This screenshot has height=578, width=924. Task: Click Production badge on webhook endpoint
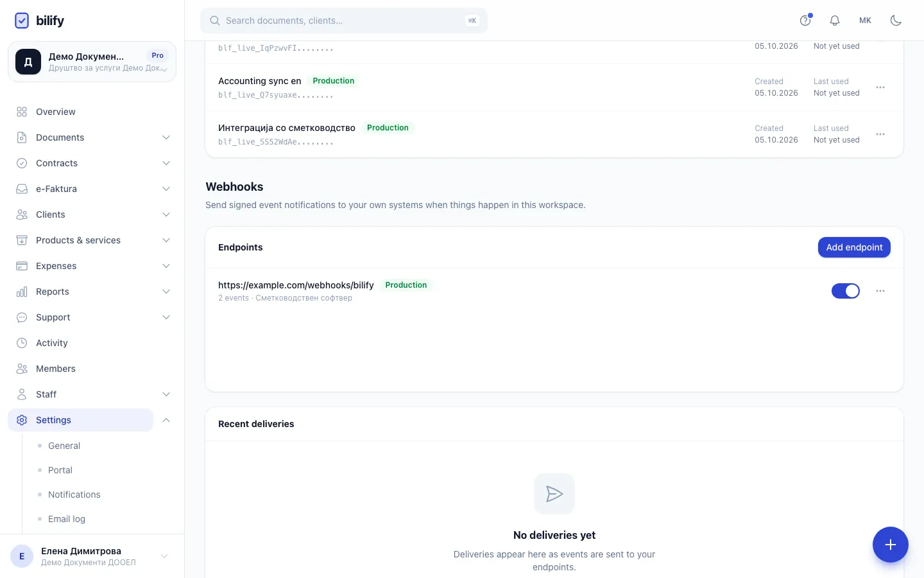point(406,285)
